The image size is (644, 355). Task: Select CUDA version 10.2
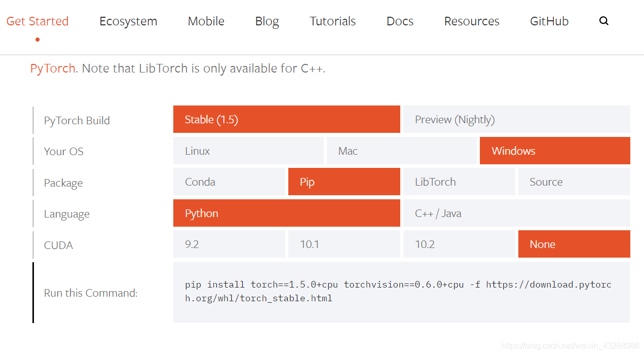click(x=459, y=244)
